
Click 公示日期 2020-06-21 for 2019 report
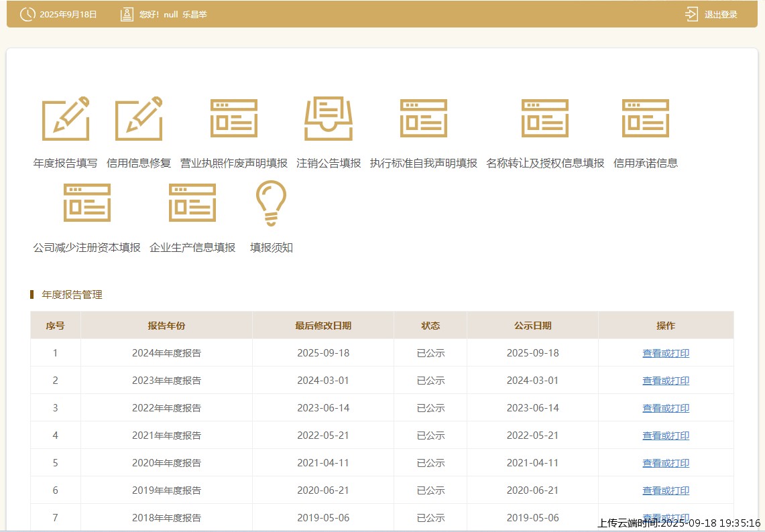pos(532,490)
